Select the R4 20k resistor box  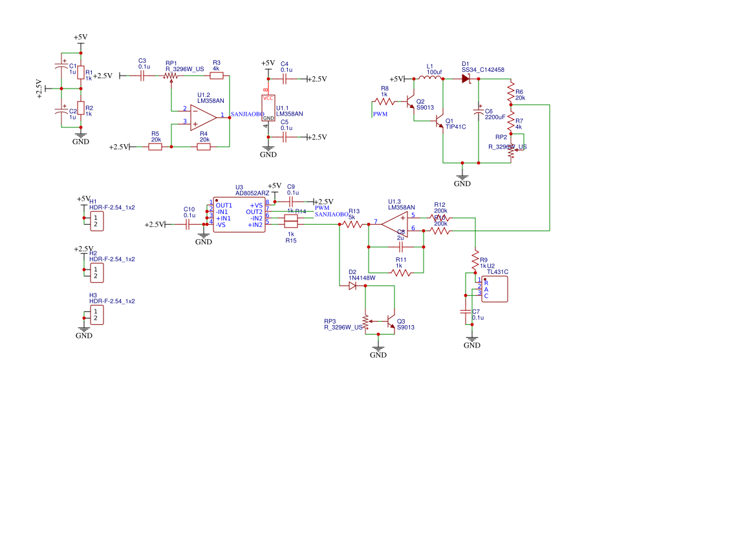pos(204,147)
